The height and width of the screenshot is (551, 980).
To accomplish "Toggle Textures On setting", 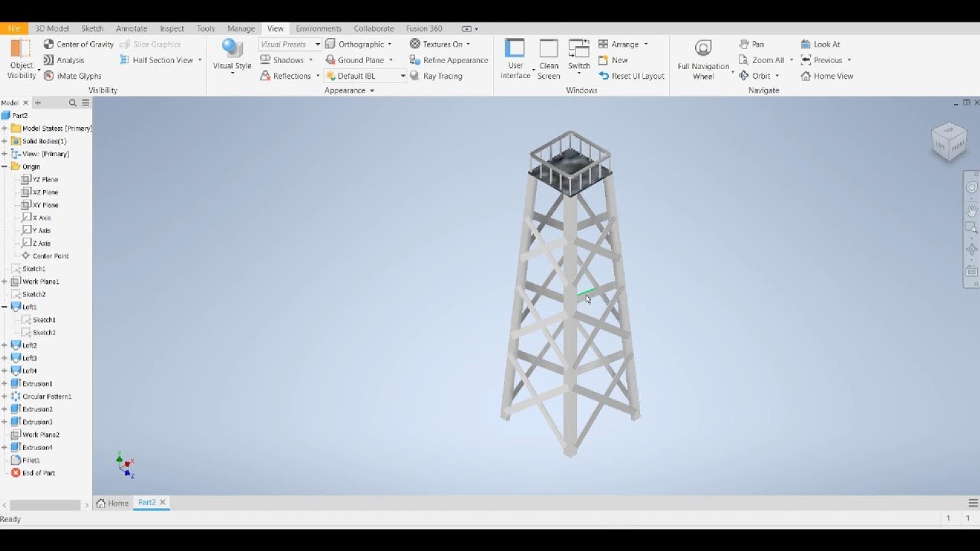I will coord(436,44).
